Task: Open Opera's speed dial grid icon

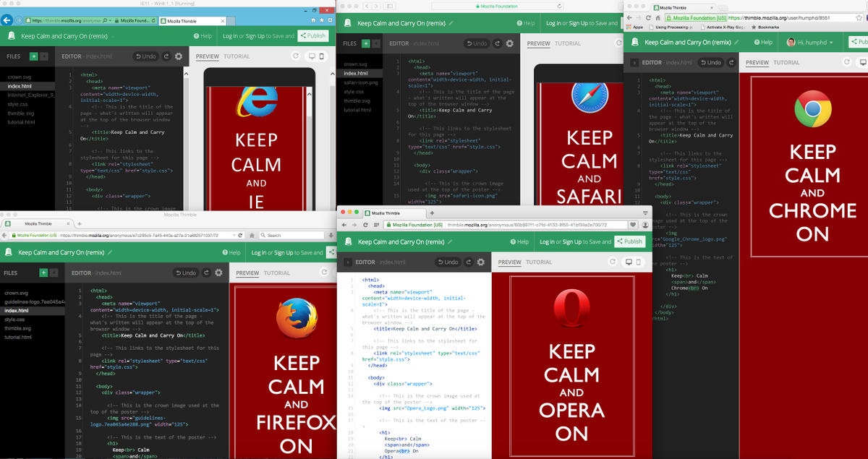Action: click(x=375, y=225)
